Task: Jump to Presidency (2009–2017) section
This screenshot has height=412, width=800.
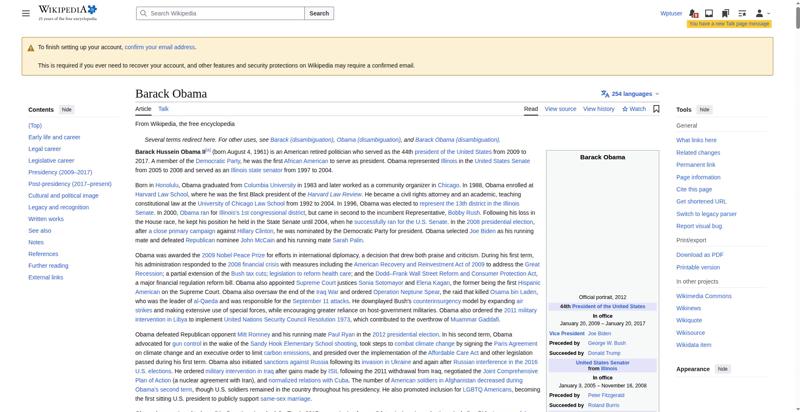Action: [60, 172]
